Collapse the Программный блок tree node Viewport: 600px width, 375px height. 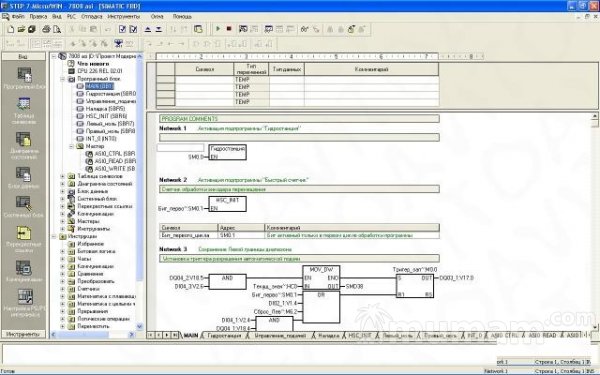[63, 79]
